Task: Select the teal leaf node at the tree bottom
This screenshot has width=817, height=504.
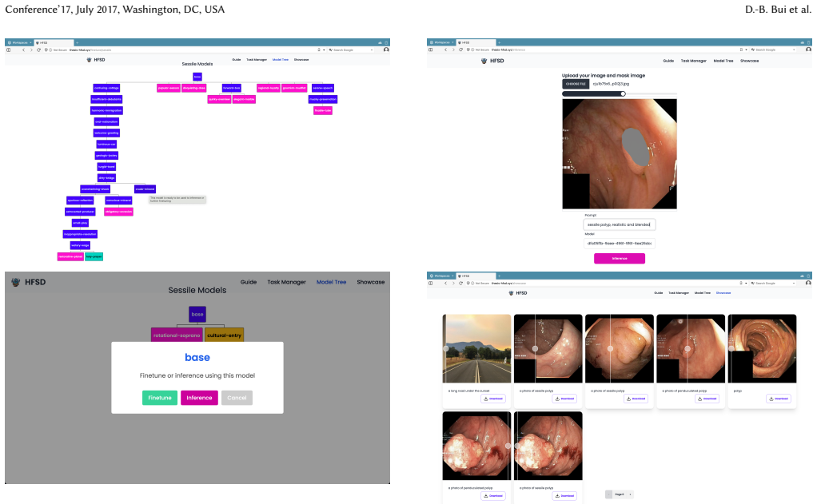Action: tap(94, 256)
